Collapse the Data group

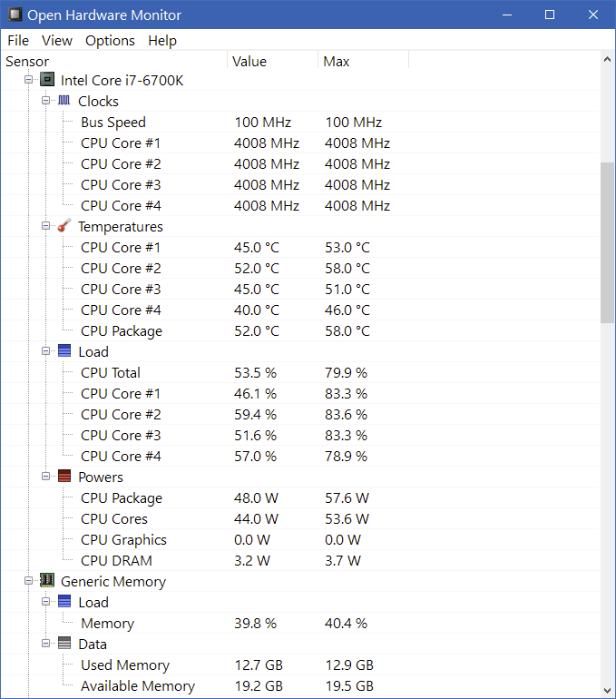click(x=46, y=644)
